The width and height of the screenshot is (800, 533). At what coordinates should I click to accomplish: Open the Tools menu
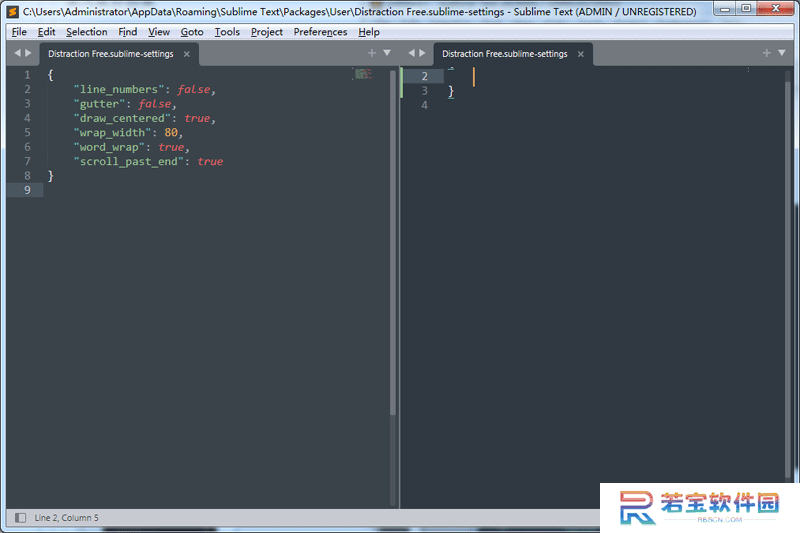click(x=227, y=32)
